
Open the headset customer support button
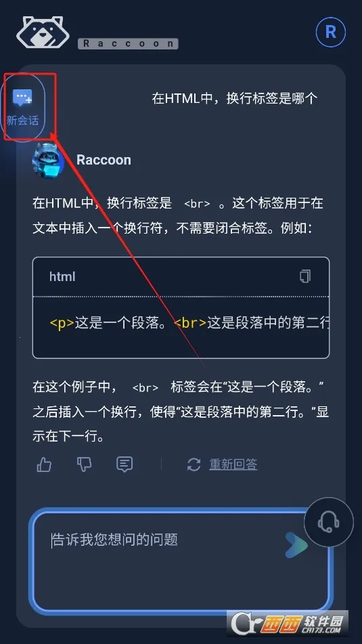[x=329, y=522]
